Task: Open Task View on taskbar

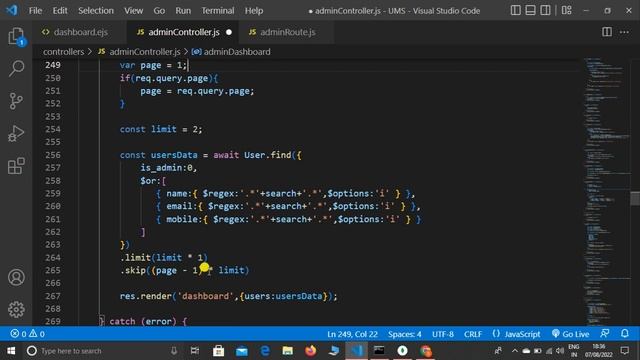Action: (x=195, y=351)
